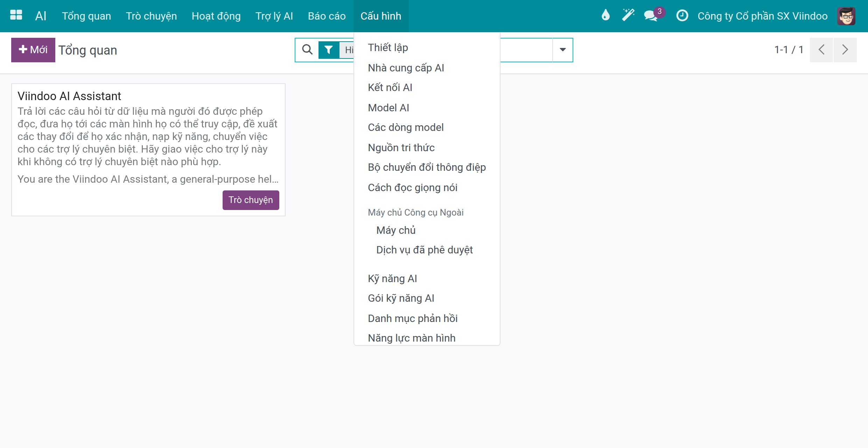Open the Hoạt động menu
The width and height of the screenshot is (868, 448).
tap(216, 16)
